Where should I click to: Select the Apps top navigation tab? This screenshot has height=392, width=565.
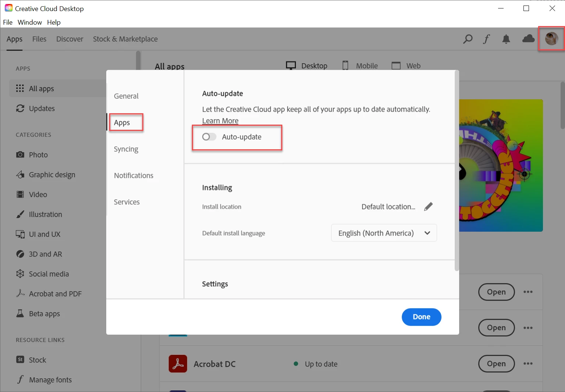tap(14, 39)
